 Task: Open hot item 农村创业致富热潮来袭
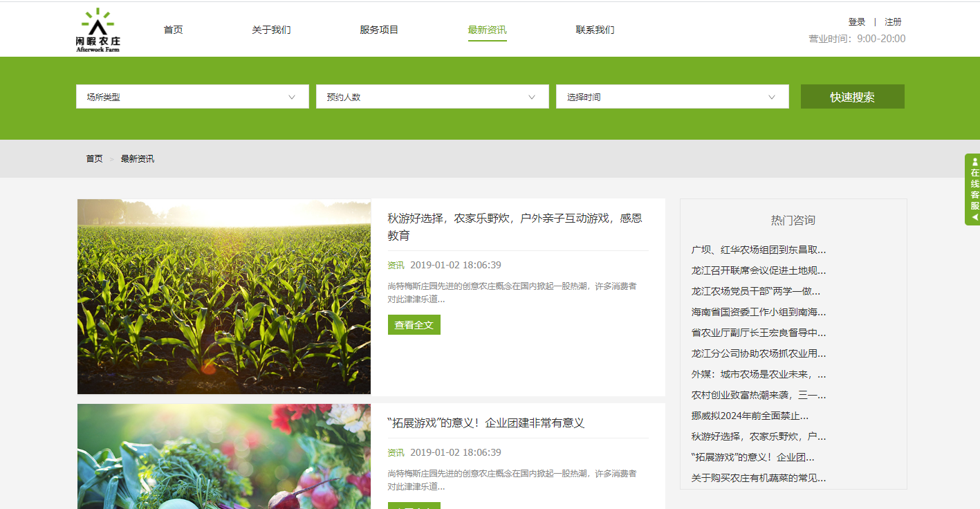pos(759,396)
